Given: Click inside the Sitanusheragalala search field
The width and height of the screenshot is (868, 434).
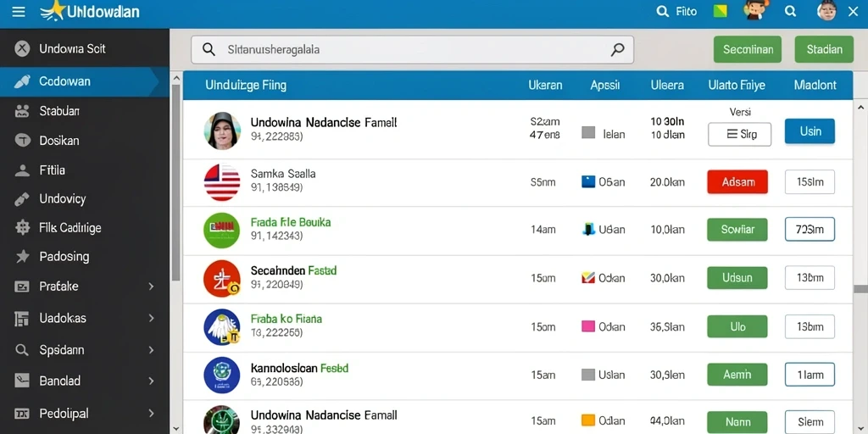Looking at the screenshot, I should coord(413,50).
